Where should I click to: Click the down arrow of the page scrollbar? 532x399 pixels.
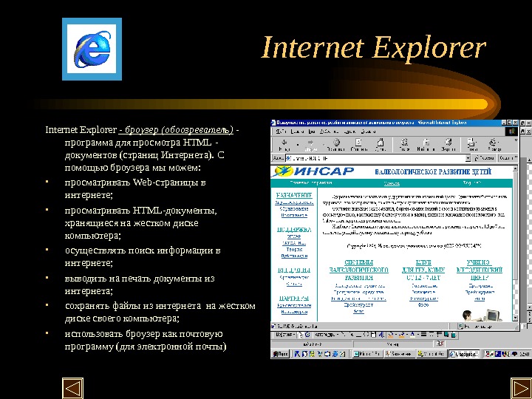pyautogui.click(x=516, y=318)
